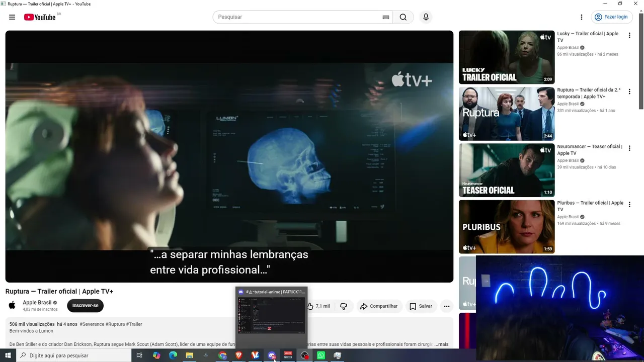The image size is (644, 362).
Task: Open options for Ruptura 2.ª temporada video
Action: tap(629, 92)
